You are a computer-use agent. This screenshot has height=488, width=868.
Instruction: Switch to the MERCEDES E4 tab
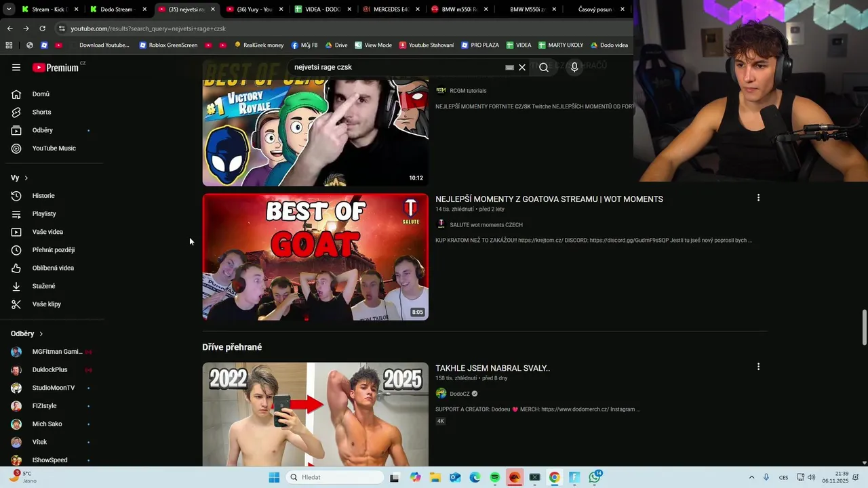tap(392, 9)
